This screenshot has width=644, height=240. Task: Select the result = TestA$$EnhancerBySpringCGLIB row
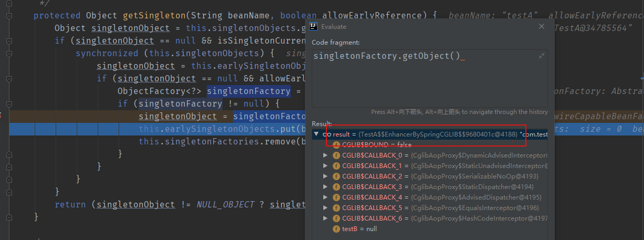(429, 134)
